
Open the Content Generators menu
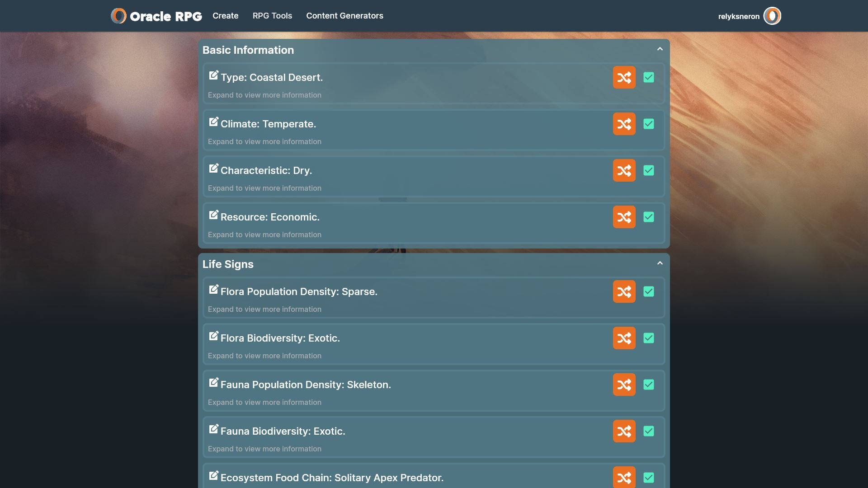click(x=344, y=16)
